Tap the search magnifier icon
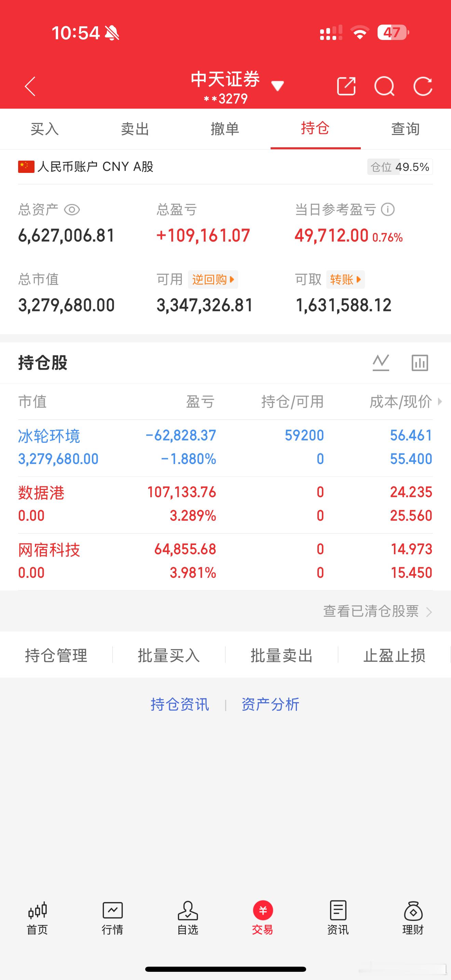Screen dimensions: 451x980 (x=384, y=86)
